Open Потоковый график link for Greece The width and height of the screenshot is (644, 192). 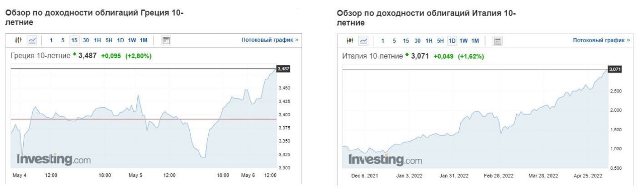270,40
